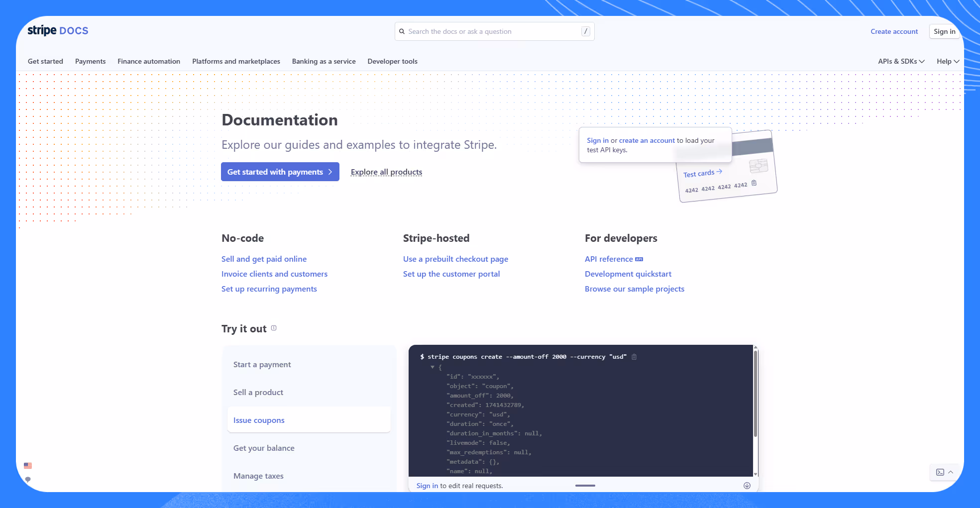
Task: Open the shell terminal icon at bottom right
Action: click(x=940, y=472)
